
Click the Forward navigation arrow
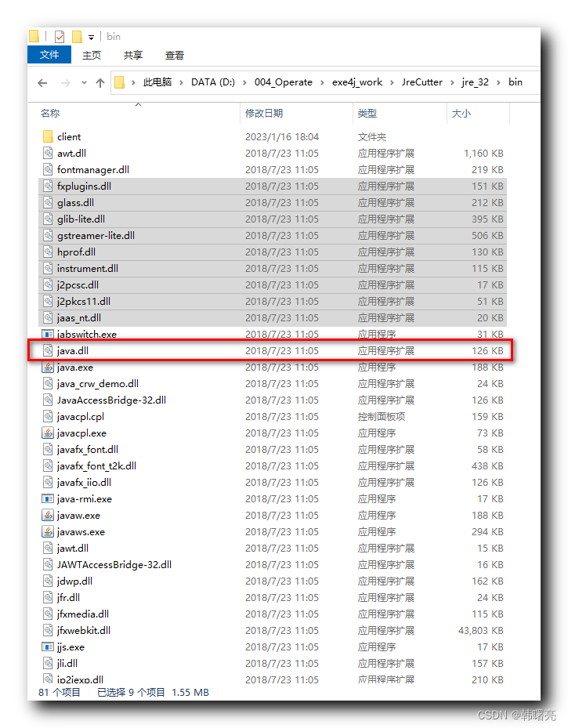(x=66, y=82)
